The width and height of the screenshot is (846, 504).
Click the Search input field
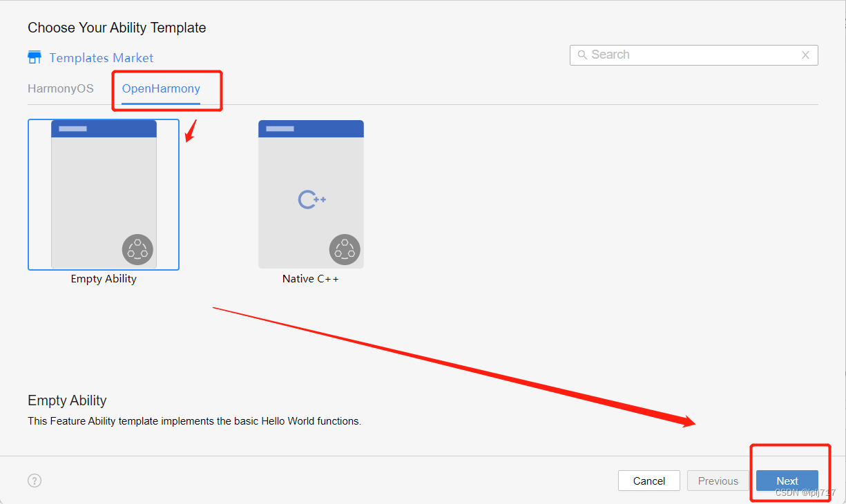click(694, 55)
